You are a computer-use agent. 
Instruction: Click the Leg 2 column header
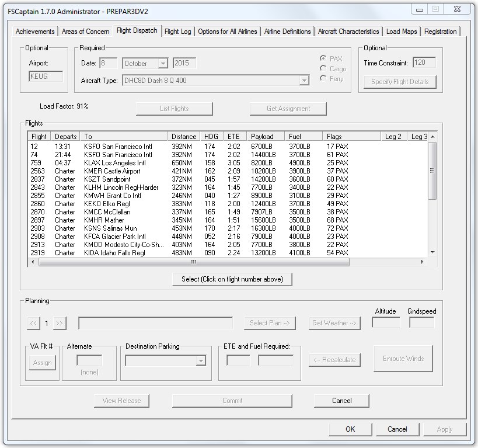(x=394, y=137)
